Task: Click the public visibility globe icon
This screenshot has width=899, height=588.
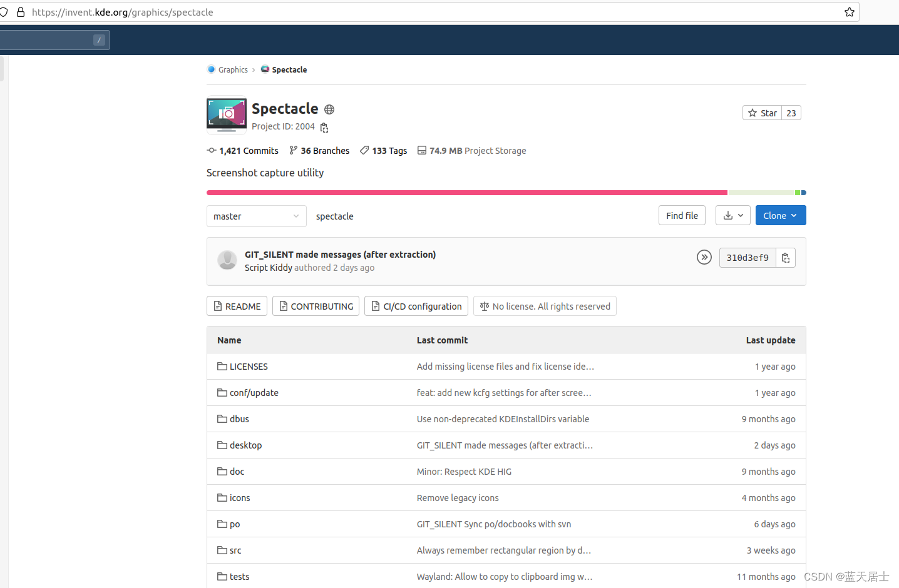Action: 329,109
